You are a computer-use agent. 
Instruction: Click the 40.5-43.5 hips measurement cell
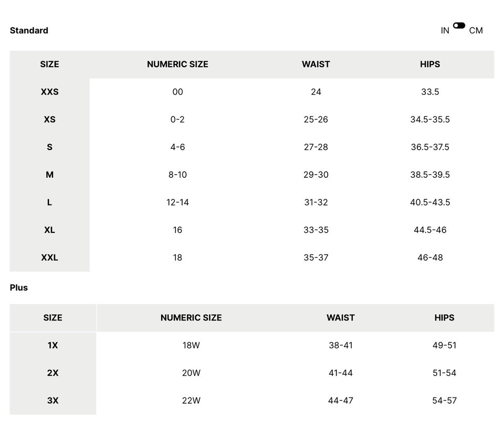[x=430, y=202]
